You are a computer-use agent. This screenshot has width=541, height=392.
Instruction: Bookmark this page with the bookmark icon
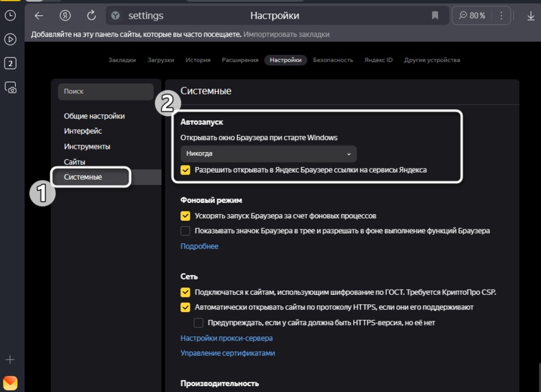[x=435, y=15]
